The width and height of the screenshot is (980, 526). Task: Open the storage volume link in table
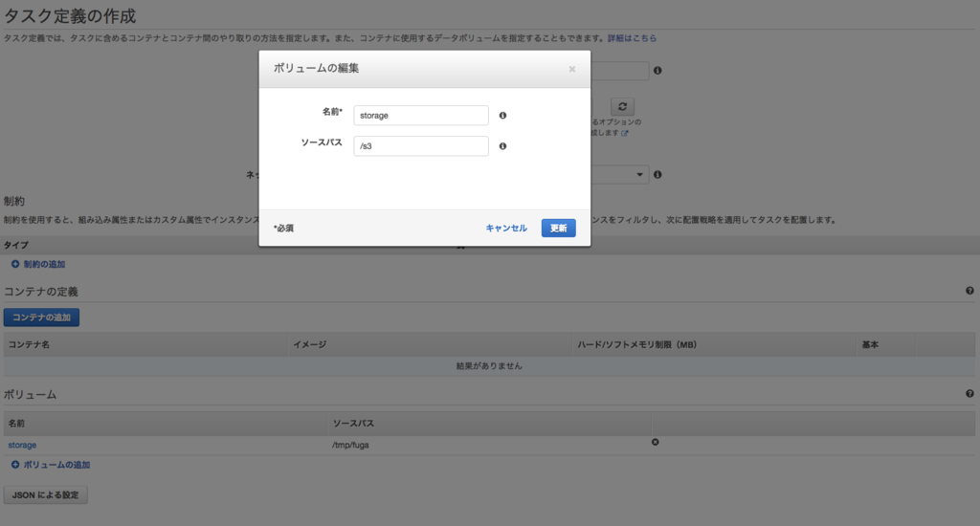point(22,446)
